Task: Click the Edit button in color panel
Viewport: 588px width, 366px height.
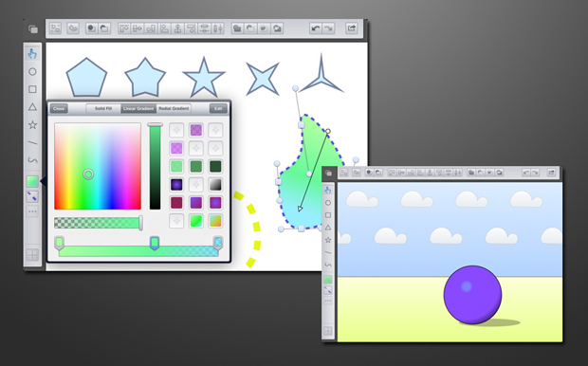Action: tap(218, 108)
